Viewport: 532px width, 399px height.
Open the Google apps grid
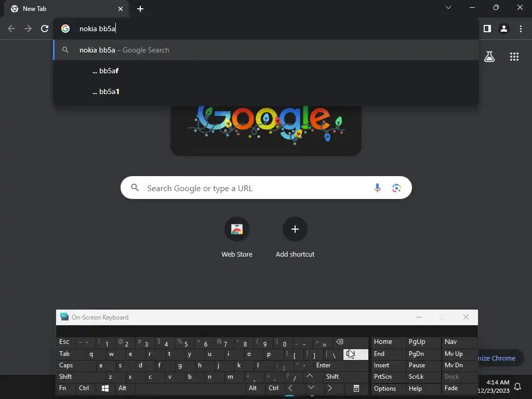(514, 57)
